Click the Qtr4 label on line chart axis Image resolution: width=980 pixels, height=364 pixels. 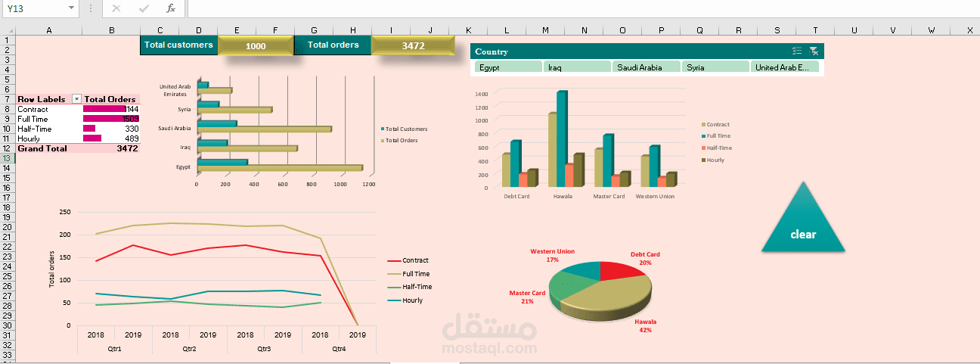coord(339,349)
